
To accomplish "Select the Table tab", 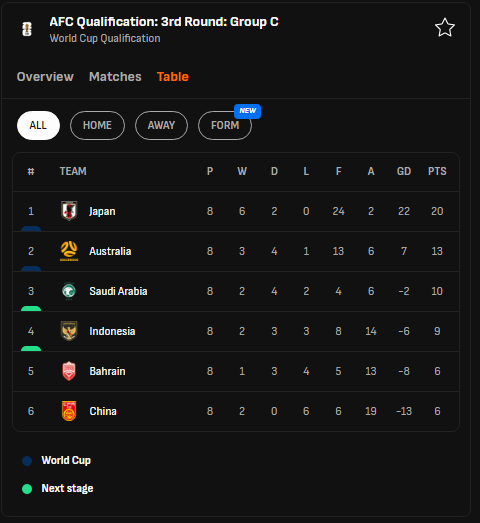I will [x=173, y=77].
